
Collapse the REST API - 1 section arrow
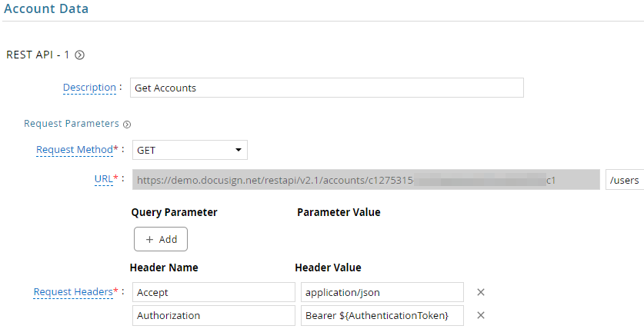80,55
